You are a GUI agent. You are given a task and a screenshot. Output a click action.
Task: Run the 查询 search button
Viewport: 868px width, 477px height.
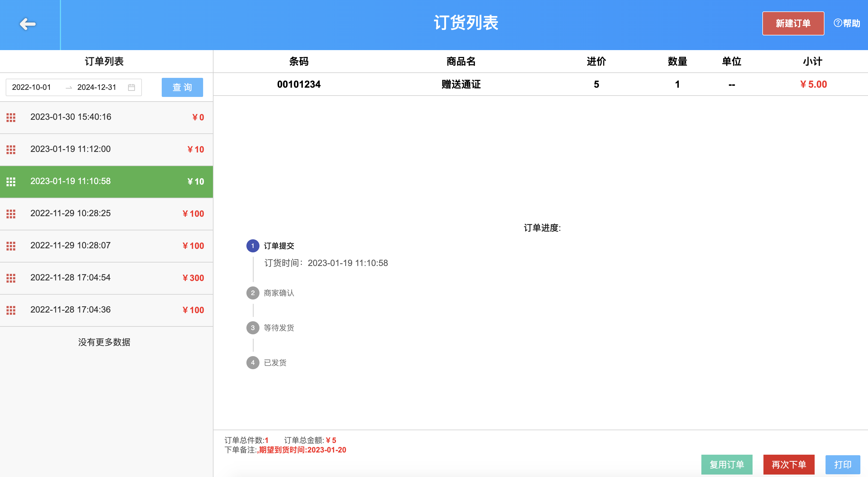point(182,87)
